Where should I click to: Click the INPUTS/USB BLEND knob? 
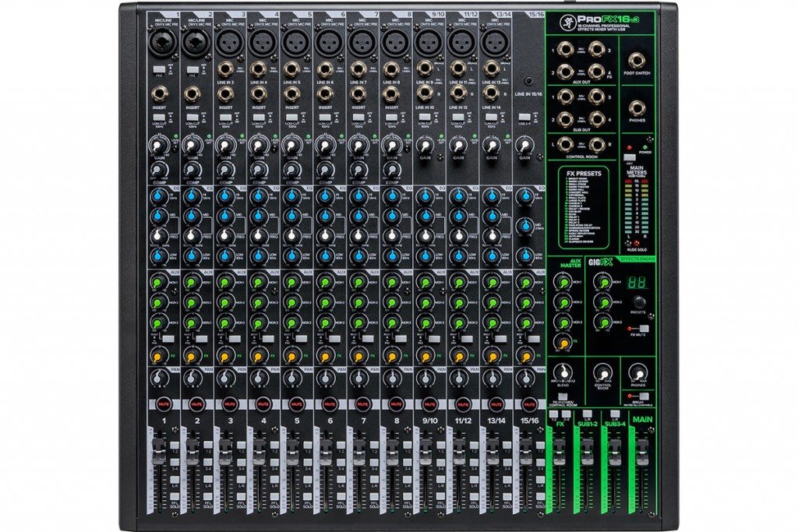pyautogui.click(x=562, y=373)
